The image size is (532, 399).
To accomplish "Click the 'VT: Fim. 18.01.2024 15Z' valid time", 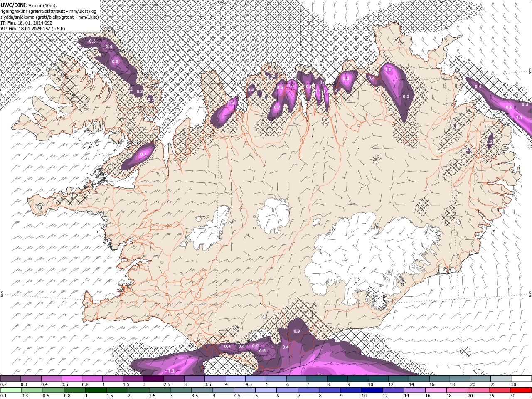I will 25,29.
